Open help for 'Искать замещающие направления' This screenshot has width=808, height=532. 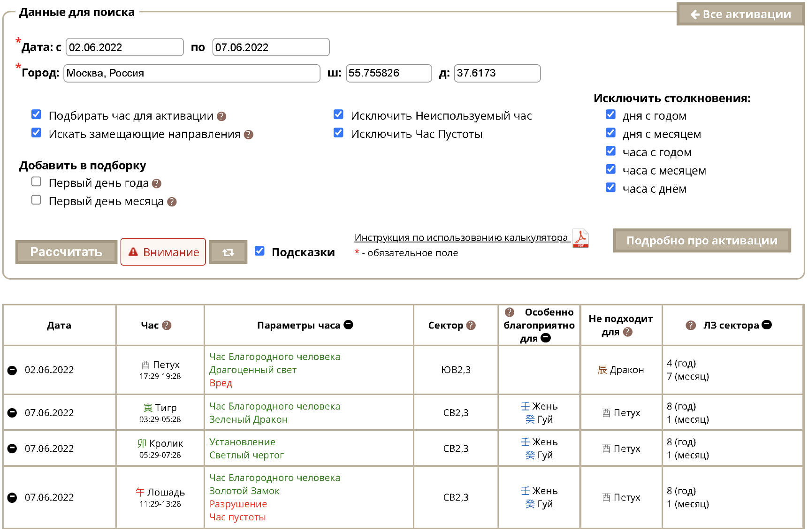249,135
